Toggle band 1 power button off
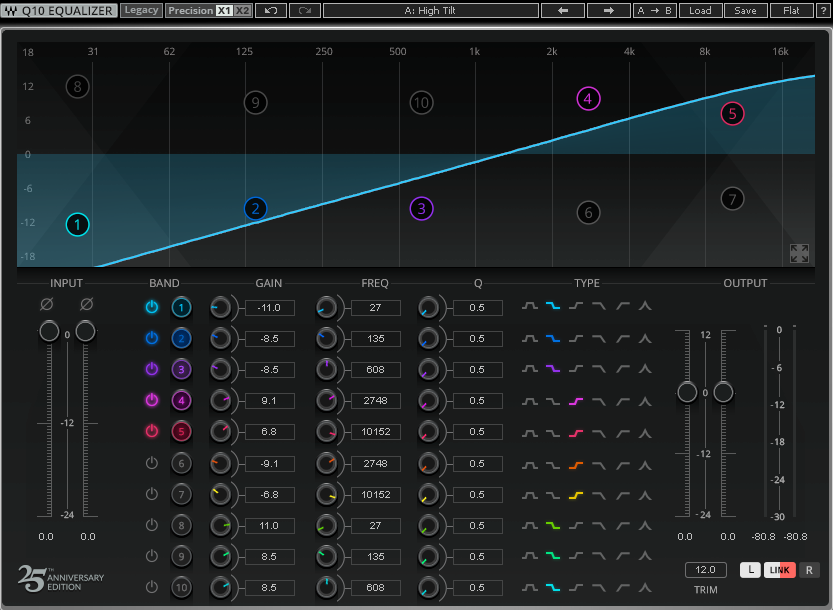 pyautogui.click(x=152, y=307)
